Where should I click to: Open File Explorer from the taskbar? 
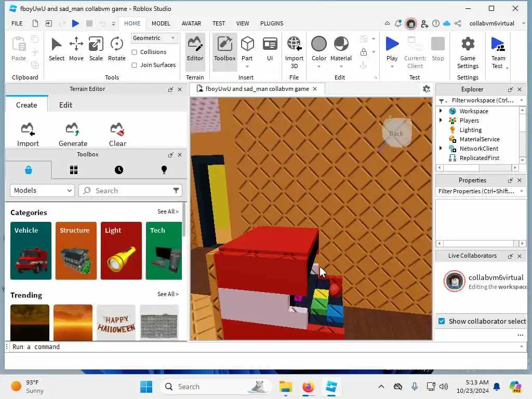point(285,387)
